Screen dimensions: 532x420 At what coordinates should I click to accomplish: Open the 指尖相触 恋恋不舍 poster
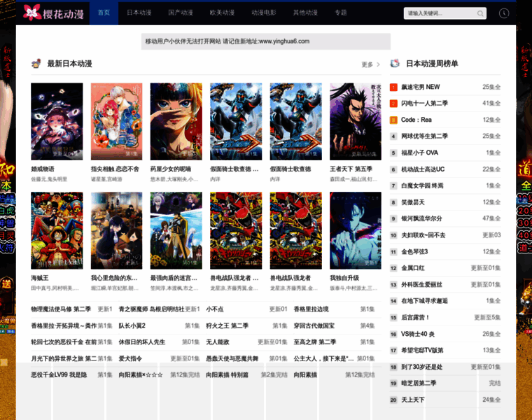(116, 122)
